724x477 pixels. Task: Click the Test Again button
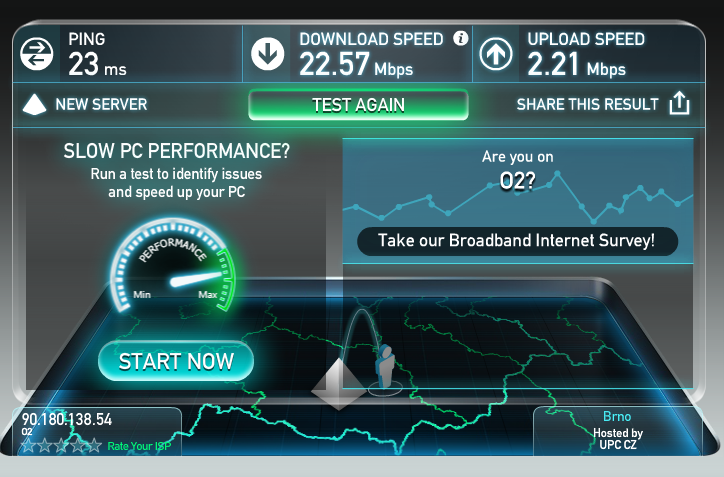[x=358, y=105]
